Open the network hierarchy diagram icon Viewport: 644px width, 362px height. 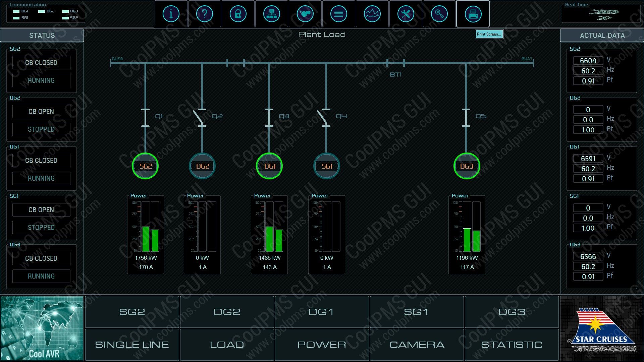(271, 14)
